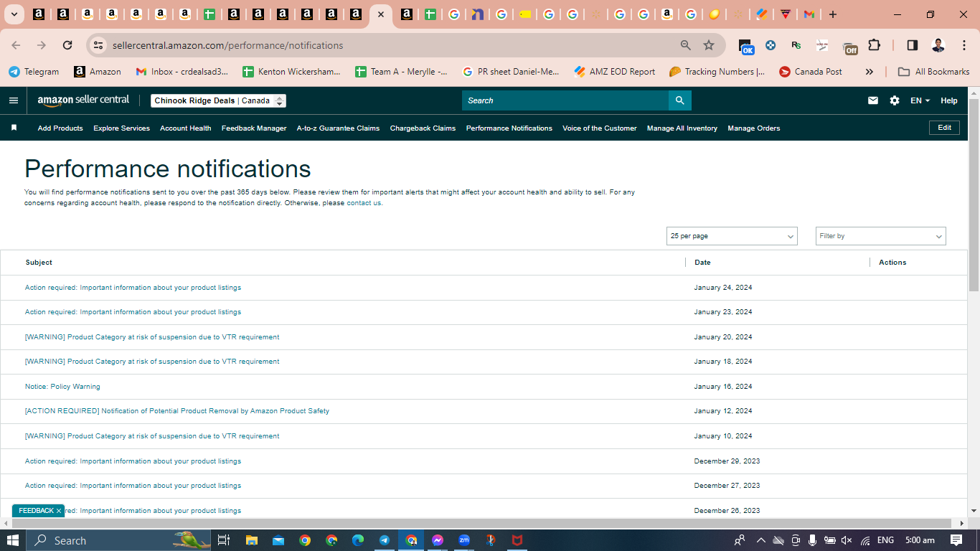980x551 pixels.
Task: Go to Manage All Inventory
Action: click(682, 128)
